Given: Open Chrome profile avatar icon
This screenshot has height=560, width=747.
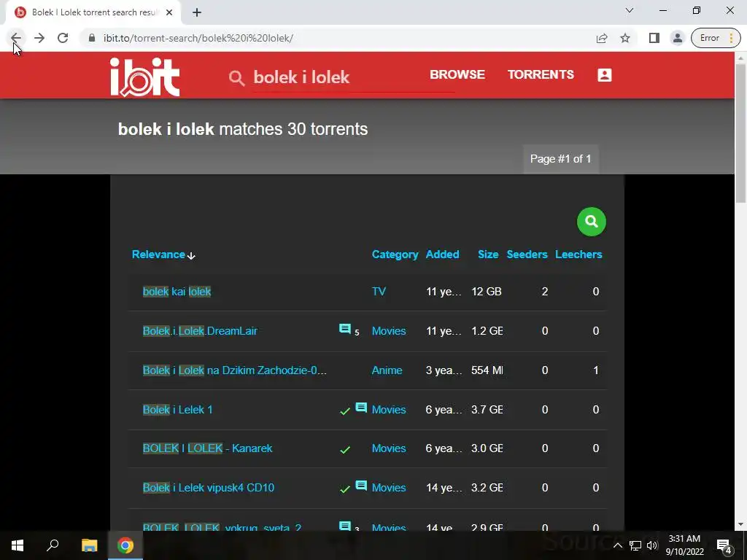Looking at the screenshot, I should pos(677,38).
